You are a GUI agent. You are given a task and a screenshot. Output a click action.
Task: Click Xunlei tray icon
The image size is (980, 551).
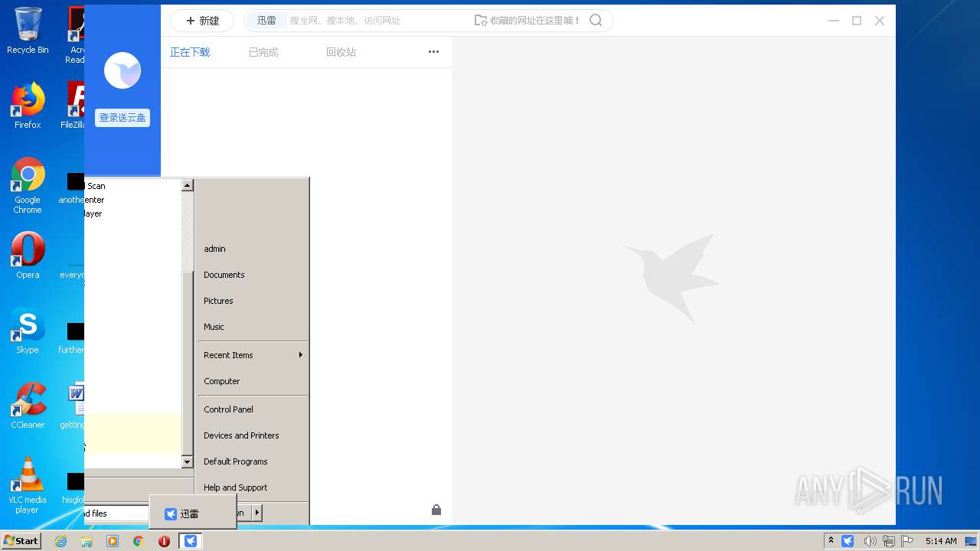click(x=848, y=541)
